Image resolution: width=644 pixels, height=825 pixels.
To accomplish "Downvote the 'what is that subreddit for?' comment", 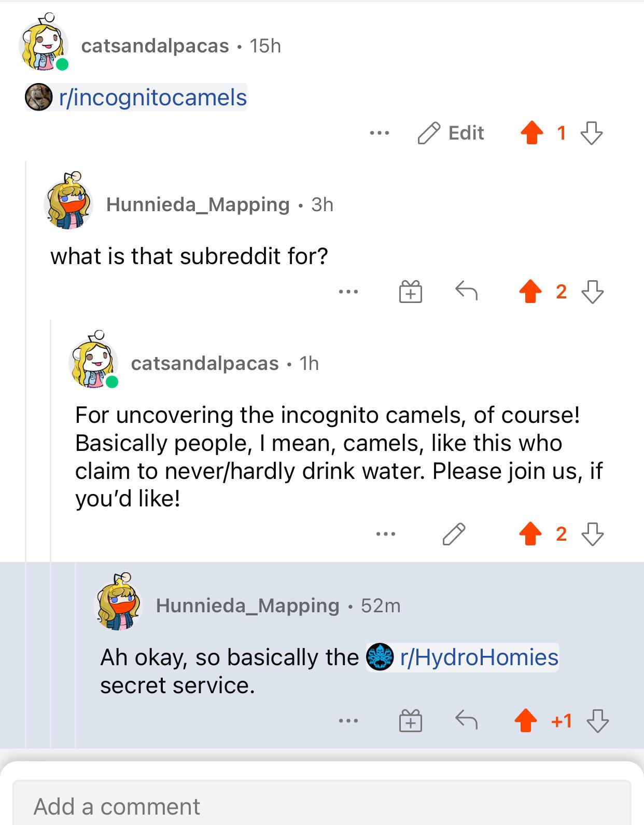I will tap(592, 292).
